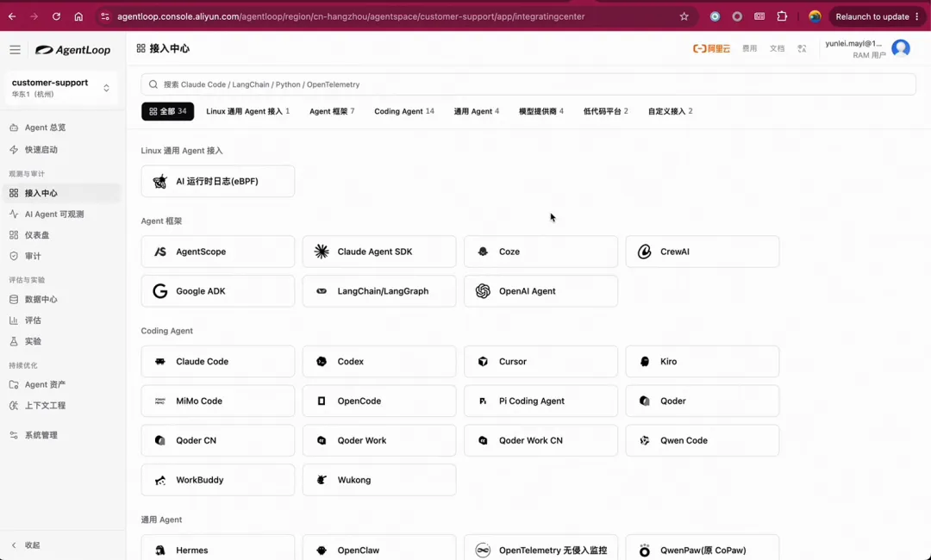Open the 阿里云 home link
Screen dimensions: 931x560
(x=711, y=48)
